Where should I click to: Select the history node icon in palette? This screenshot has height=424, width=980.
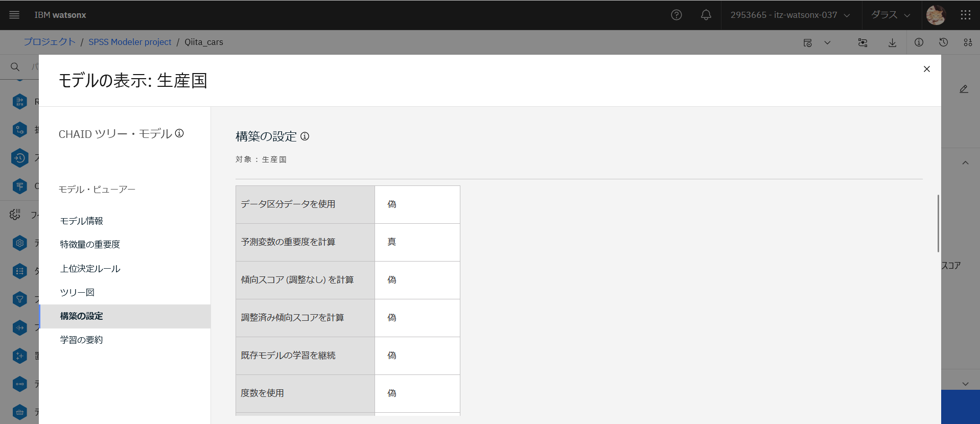pos(19,158)
